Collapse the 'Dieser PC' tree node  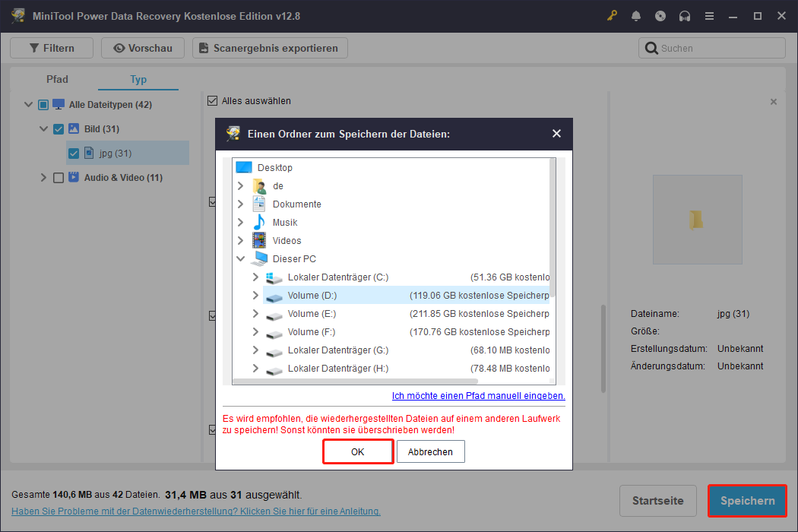(241, 258)
